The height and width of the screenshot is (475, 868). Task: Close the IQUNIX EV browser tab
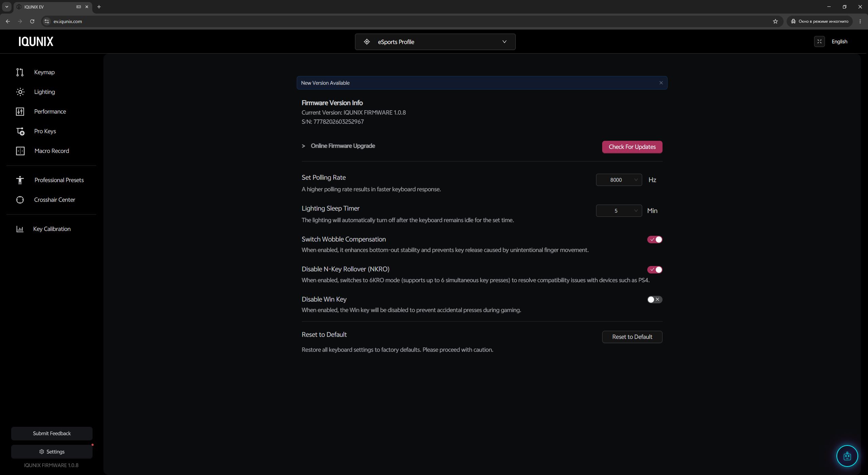87,7
